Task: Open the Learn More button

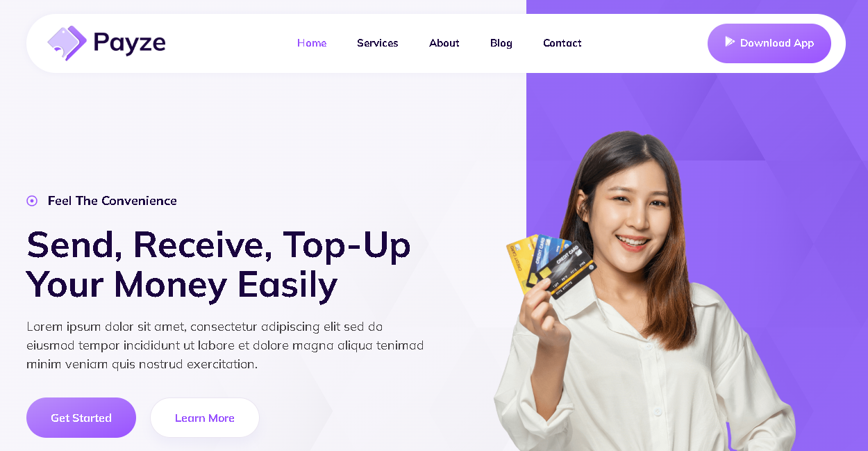Action: [205, 418]
